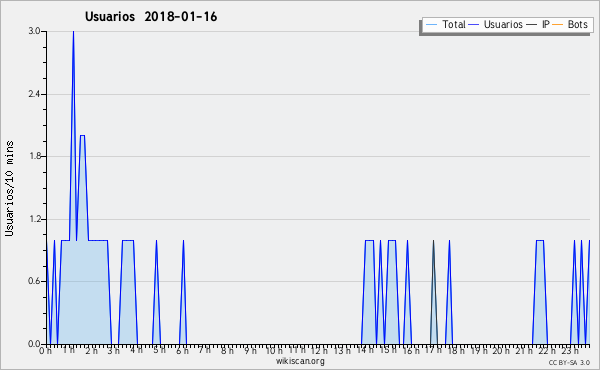600x370 pixels.
Task: Click the 3.0 y-axis value
Action: coord(34,31)
